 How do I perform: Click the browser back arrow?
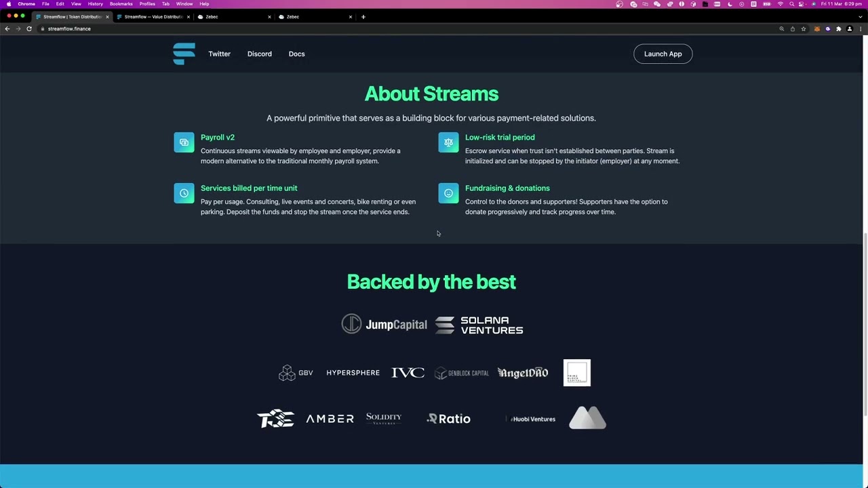pos(7,28)
